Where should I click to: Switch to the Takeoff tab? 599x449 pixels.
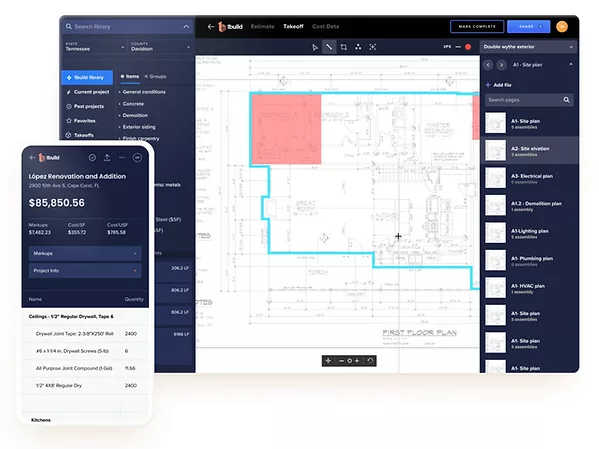[293, 26]
